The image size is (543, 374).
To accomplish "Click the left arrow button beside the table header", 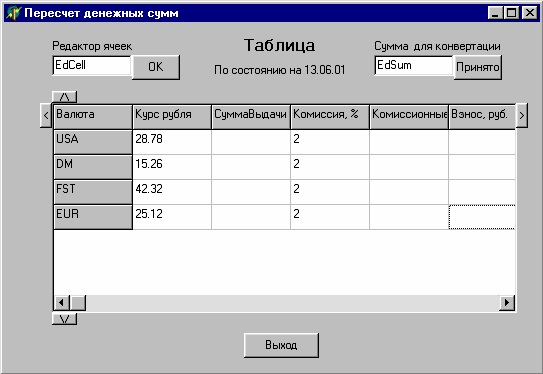I will [46, 115].
